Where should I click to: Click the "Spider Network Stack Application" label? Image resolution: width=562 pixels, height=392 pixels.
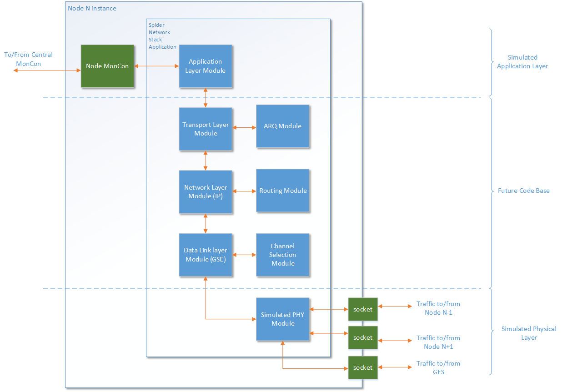click(x=162, y=36)
